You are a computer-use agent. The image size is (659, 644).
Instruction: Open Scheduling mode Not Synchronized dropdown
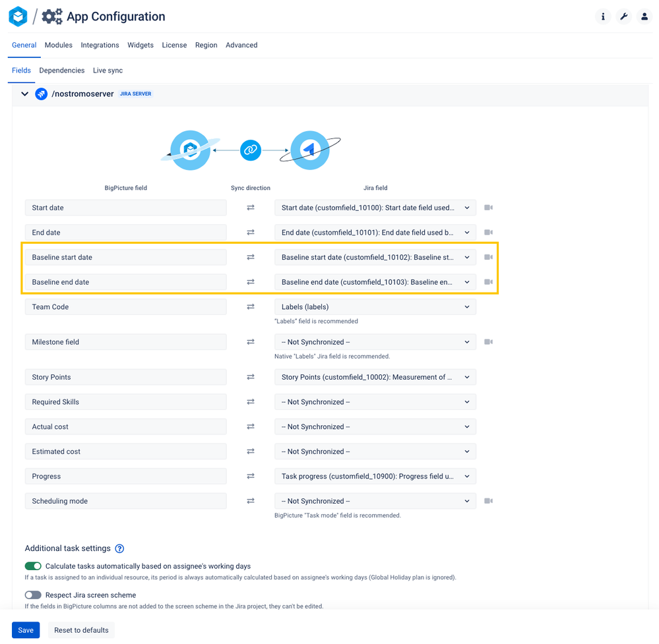375,501
